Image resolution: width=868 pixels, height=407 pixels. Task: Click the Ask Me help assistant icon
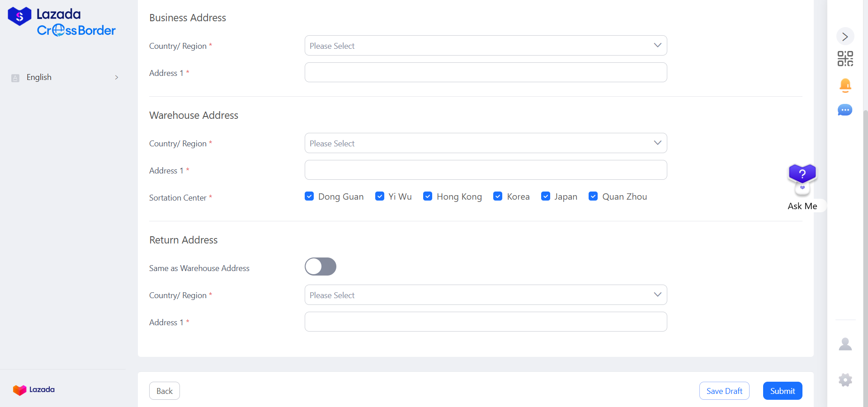(802, 179)
